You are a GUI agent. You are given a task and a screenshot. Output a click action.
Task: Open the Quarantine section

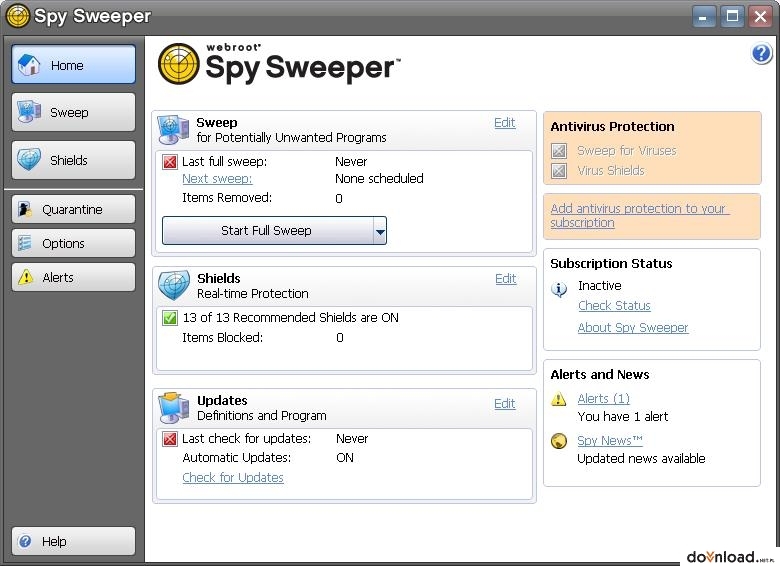point(74,209)
